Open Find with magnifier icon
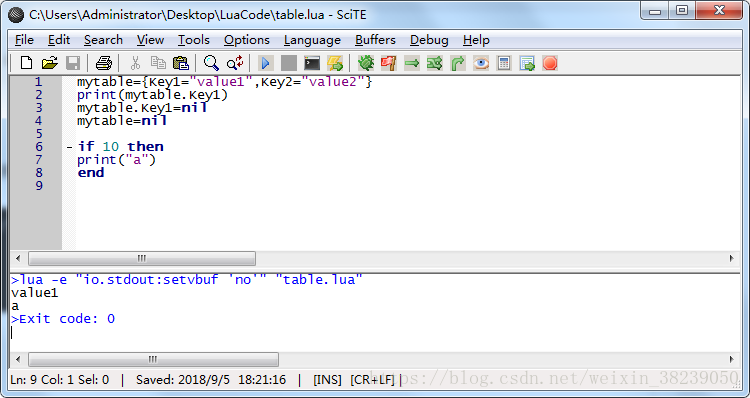This screenshot has height=398, width=750. click(x=211, y=63)
